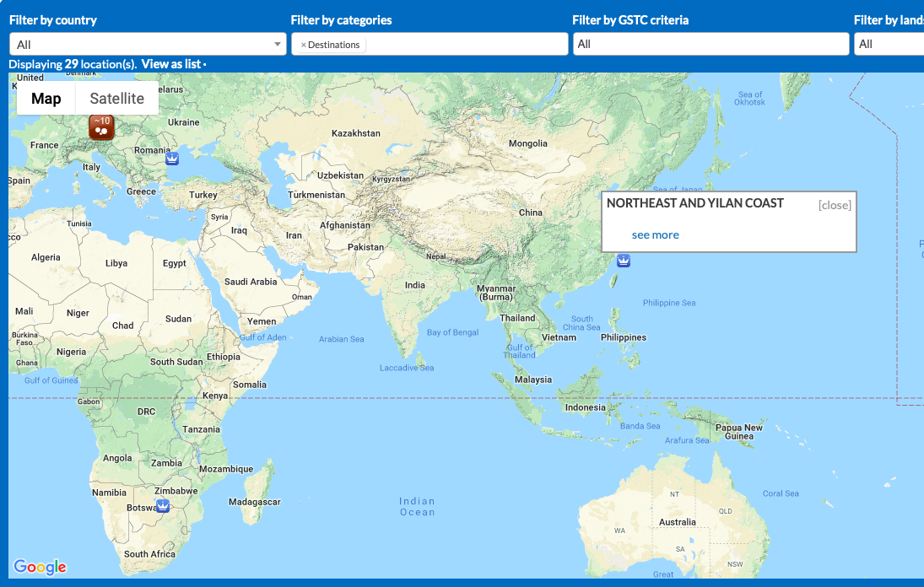Click the Bay of Bengal label
924x587 pixels.
pos(452,332)
